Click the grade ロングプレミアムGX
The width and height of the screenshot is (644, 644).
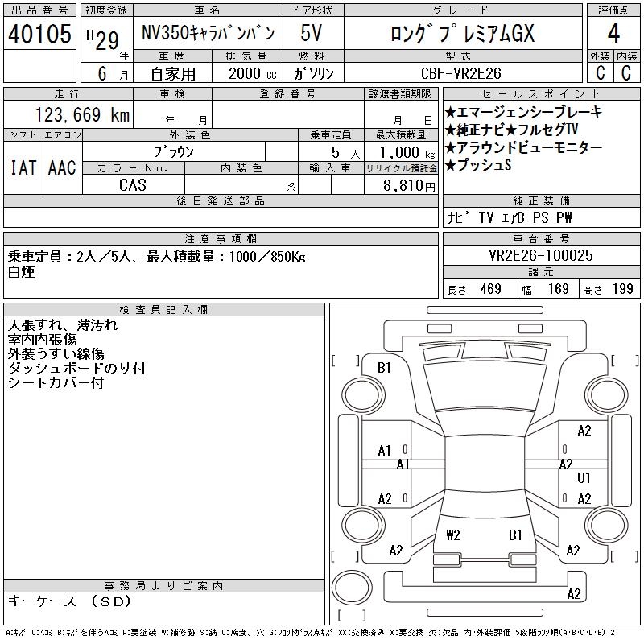tap(462, 33)
